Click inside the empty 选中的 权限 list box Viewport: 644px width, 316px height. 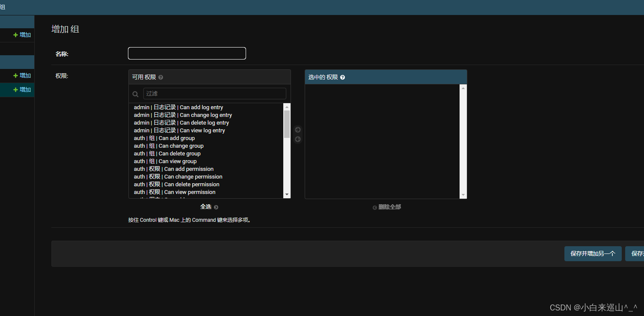[x=382, y=141]
